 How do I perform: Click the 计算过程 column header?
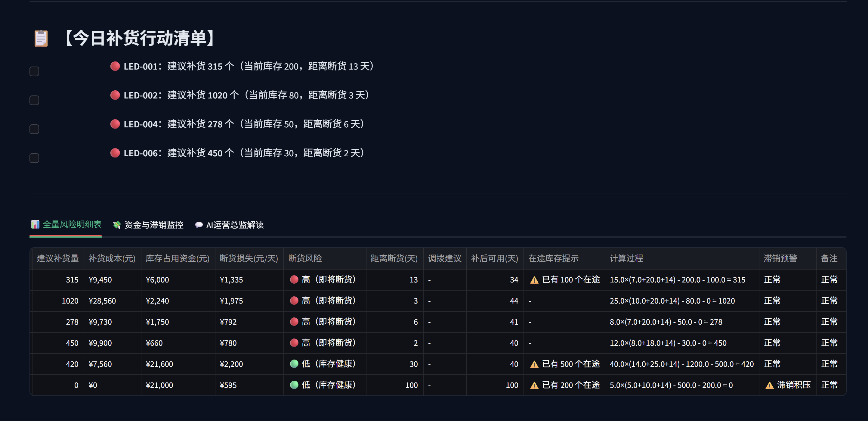pos(682,258)
